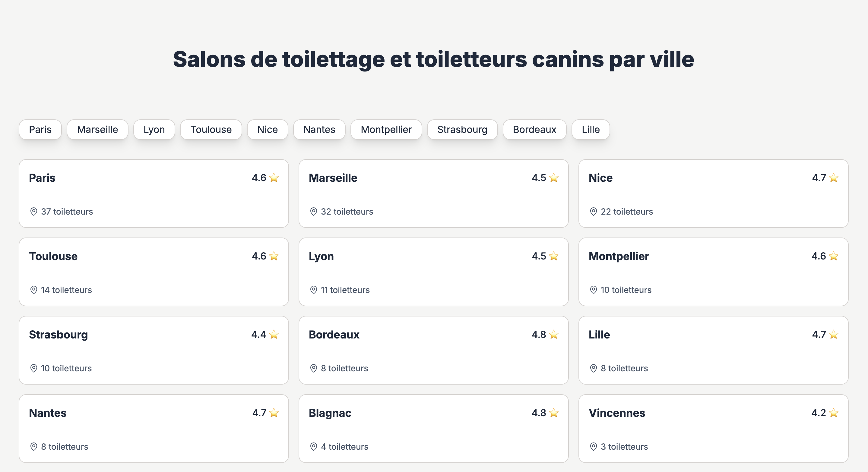
Task: Select the Paris city chip
Action: (40, 129)
